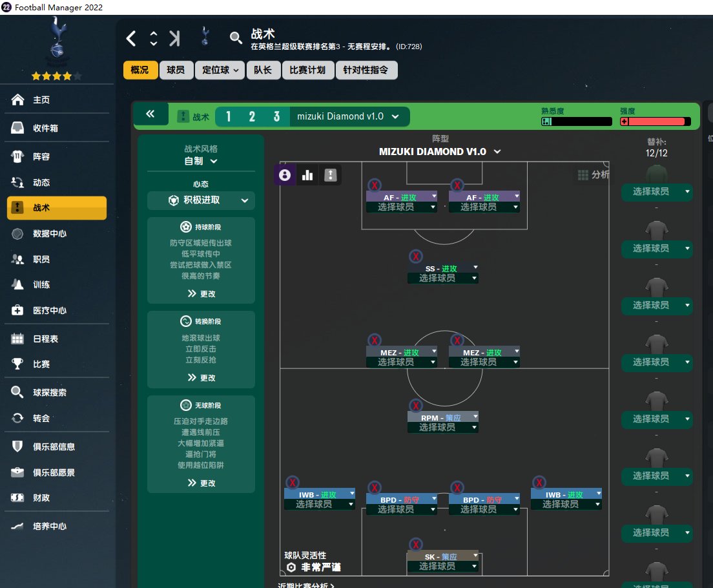Go back with the left arrow

click(x=131, y=39)
